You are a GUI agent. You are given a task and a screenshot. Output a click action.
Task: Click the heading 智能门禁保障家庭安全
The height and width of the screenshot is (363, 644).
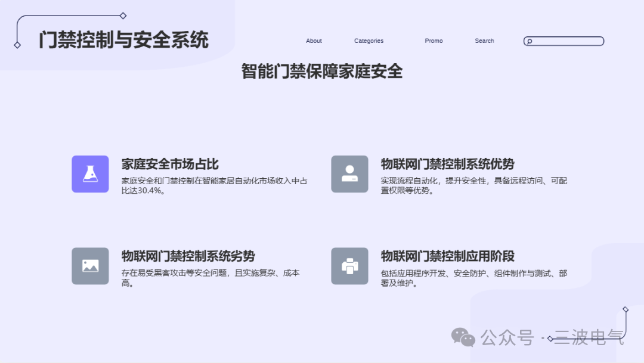321,72
